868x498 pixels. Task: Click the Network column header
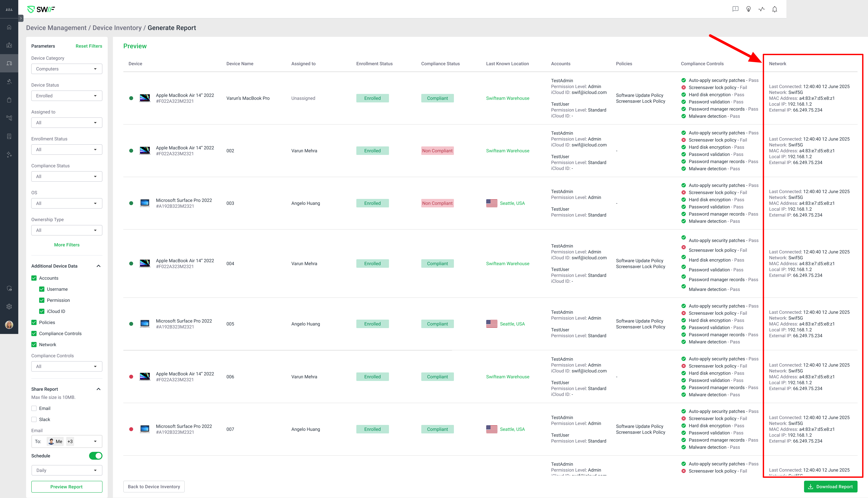point(777,64)
